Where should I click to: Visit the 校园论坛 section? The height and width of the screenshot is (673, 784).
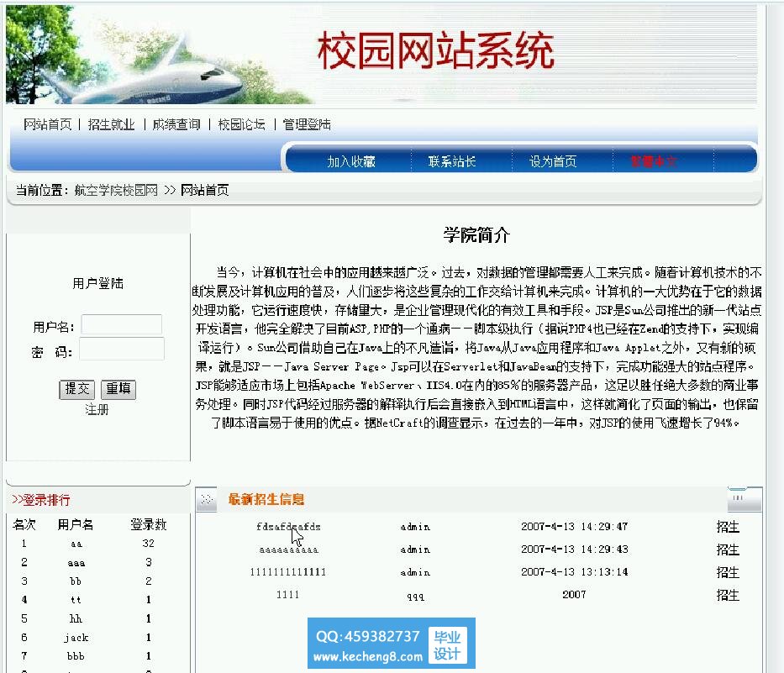241,124
